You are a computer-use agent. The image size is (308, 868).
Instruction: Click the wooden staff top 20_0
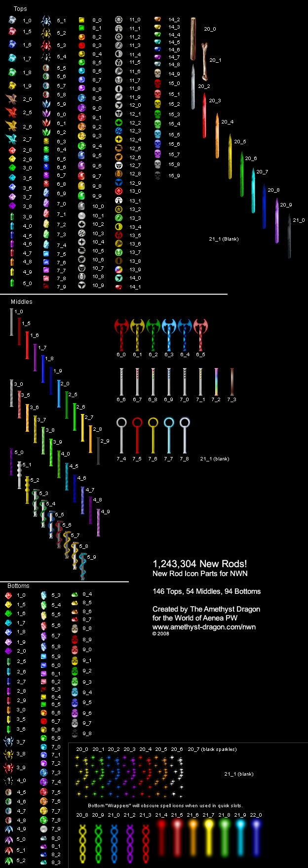193,39
